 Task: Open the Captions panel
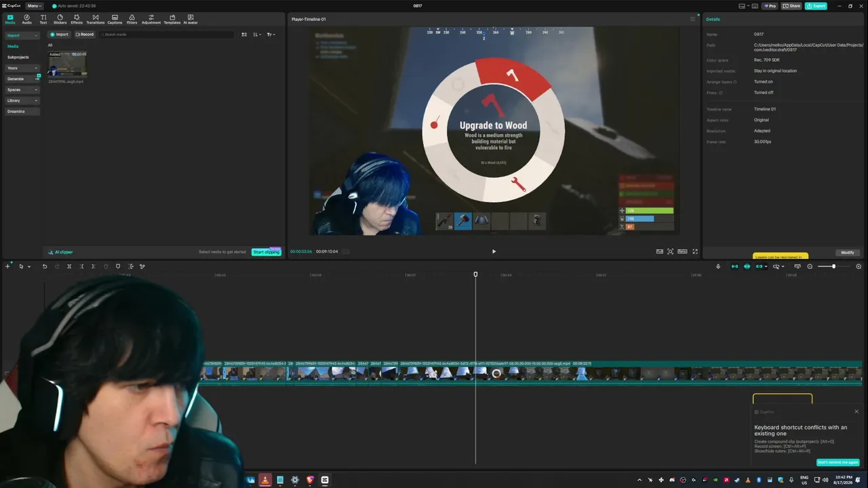(115, 19)
